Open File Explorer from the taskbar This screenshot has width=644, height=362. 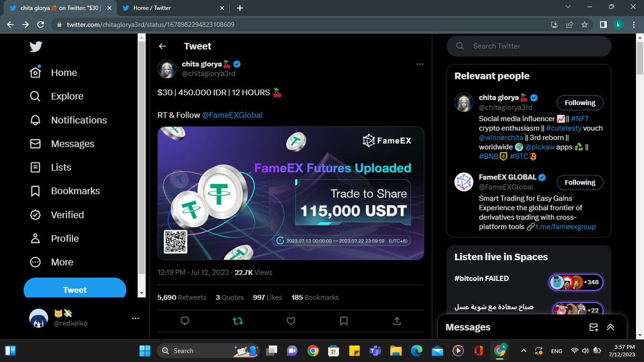396,351
